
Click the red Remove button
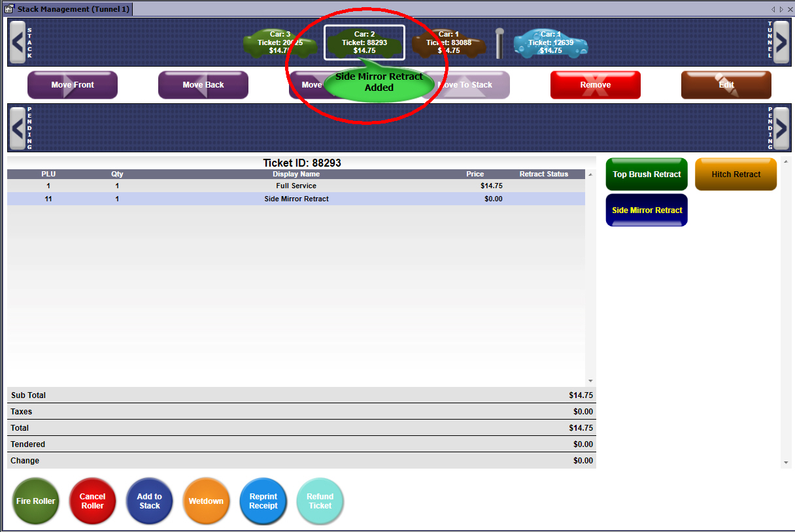click(x=595, y=85)
